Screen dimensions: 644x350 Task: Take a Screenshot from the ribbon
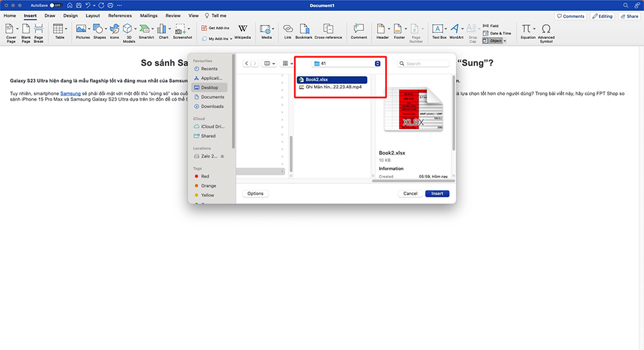tap(182, 32)
